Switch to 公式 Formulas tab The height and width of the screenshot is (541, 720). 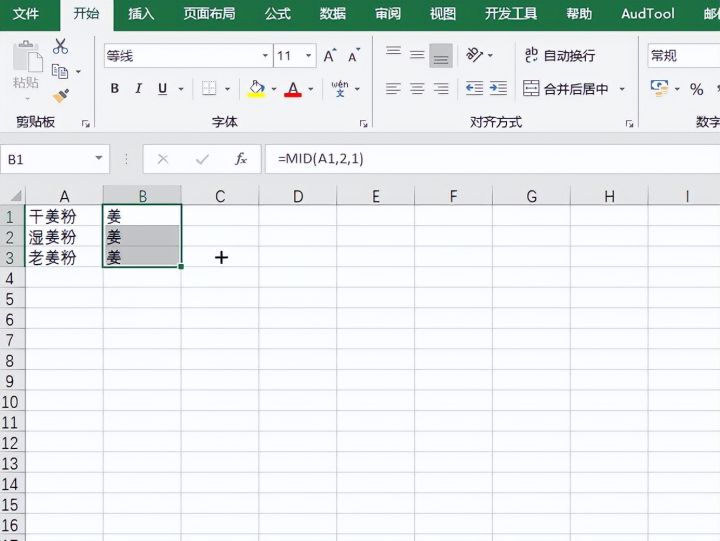tap(277, 14)
